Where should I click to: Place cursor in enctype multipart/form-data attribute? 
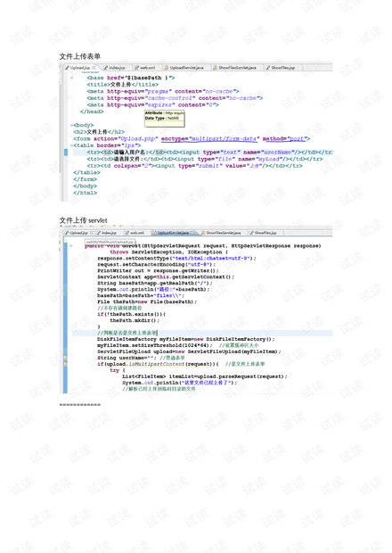[x=210, y=139]
